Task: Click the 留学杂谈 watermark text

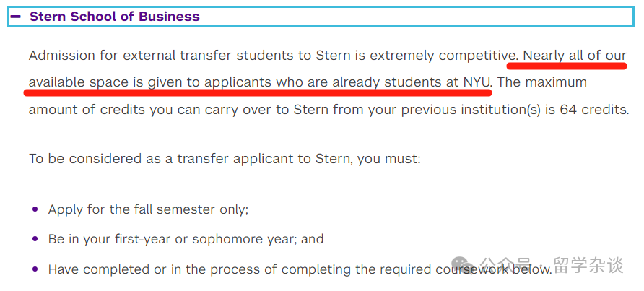Action: [x=588, y=265]
